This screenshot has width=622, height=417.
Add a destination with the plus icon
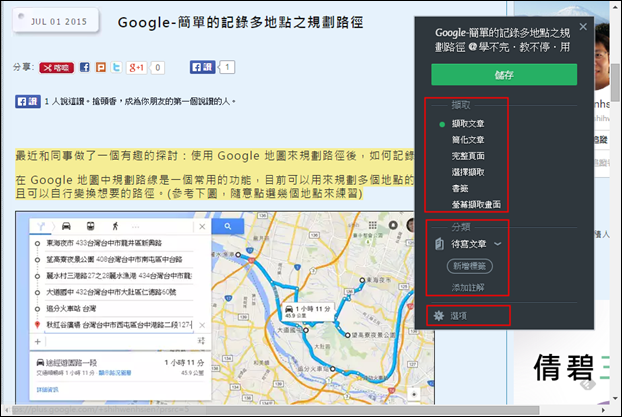pyautogui.click(x=38, y=342)
